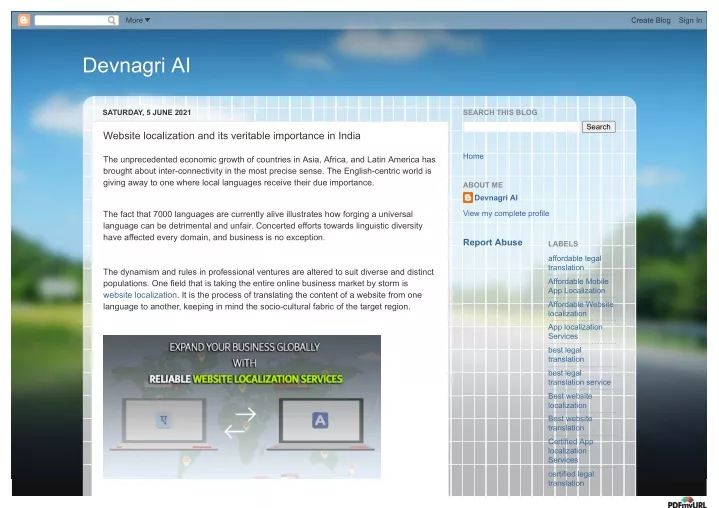This screenshot has width=719, height=508.
Task: Click the Saturday, 5 June 2021 date header
Action: click(147, 112)
